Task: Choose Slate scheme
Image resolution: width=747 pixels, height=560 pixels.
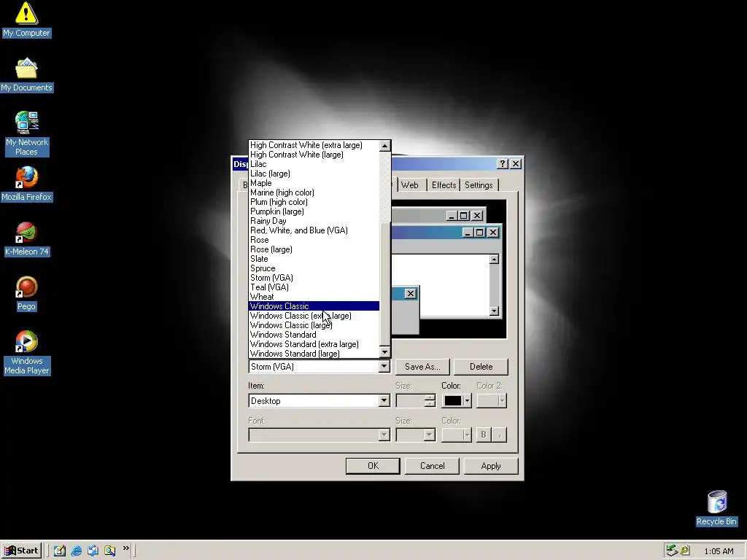Action: [314, 259]
